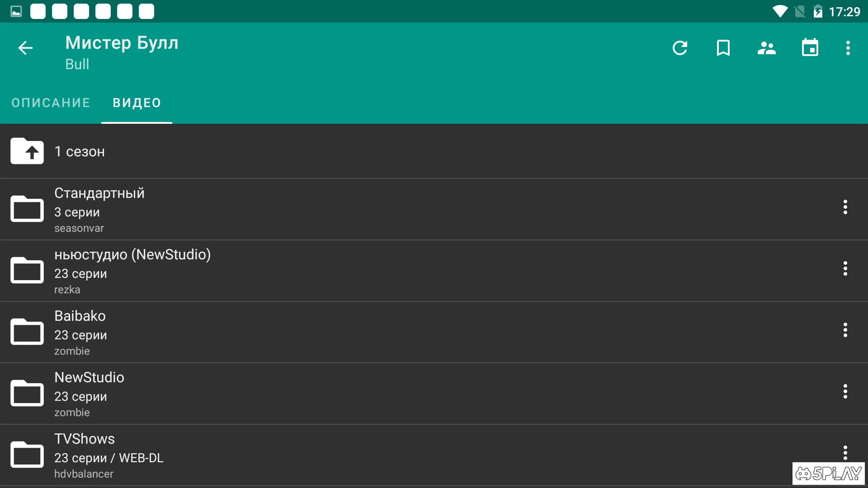Open the Baibako folder icon
Image resolution: width=868 pixels, height=488 pixels.
pyautogui.click(x=27, y=332)
